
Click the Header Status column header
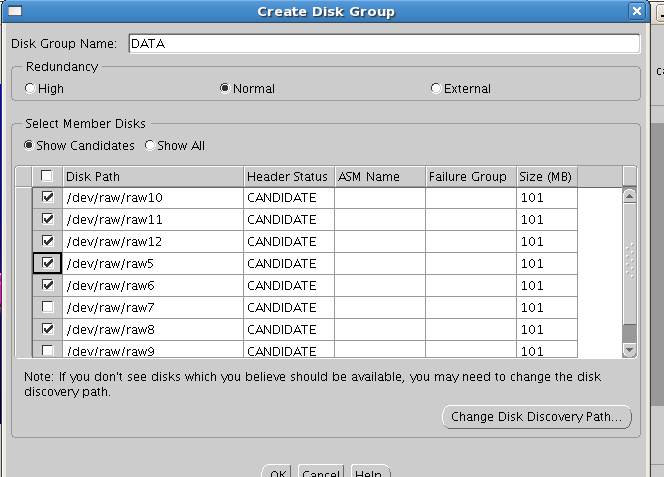pos(289,176)
